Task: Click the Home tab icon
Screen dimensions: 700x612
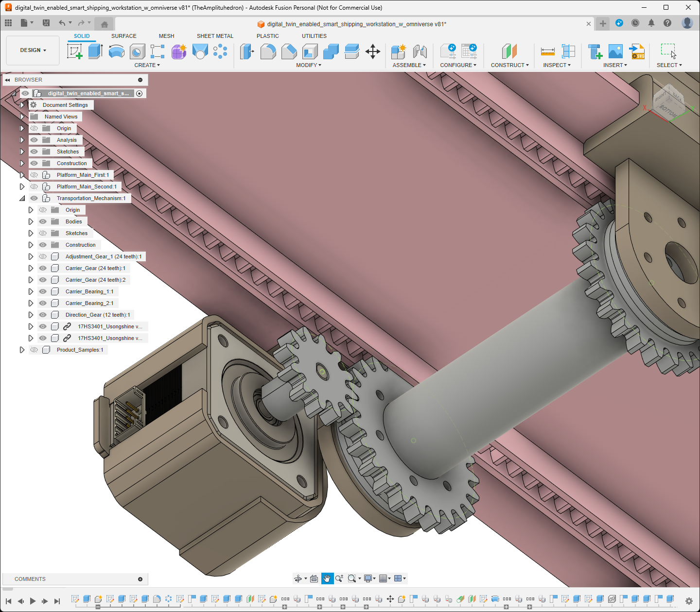Action: point(104,24)
